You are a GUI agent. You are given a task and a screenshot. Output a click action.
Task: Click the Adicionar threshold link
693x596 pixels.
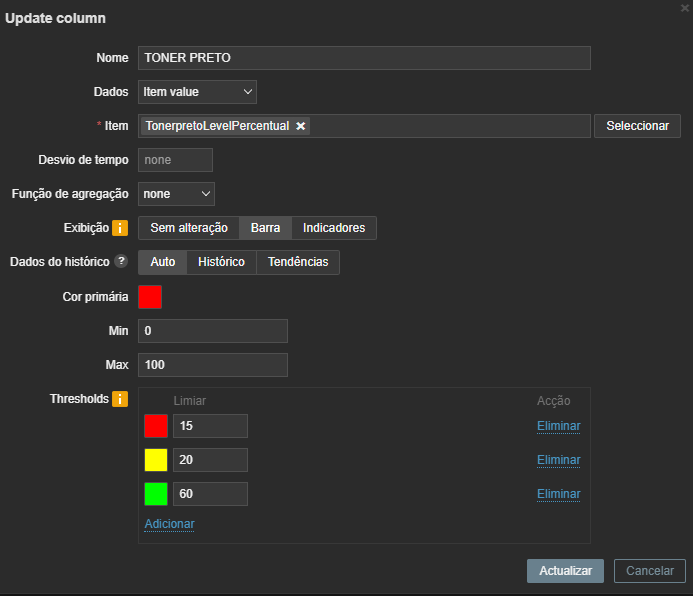(x=169, y=524)
